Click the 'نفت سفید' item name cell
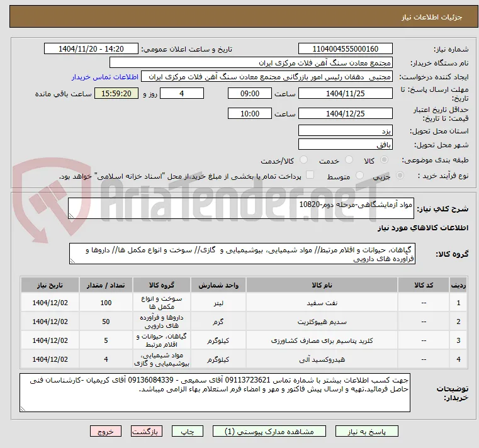Screen dimensions: 479x448 (x=322, y=303)
